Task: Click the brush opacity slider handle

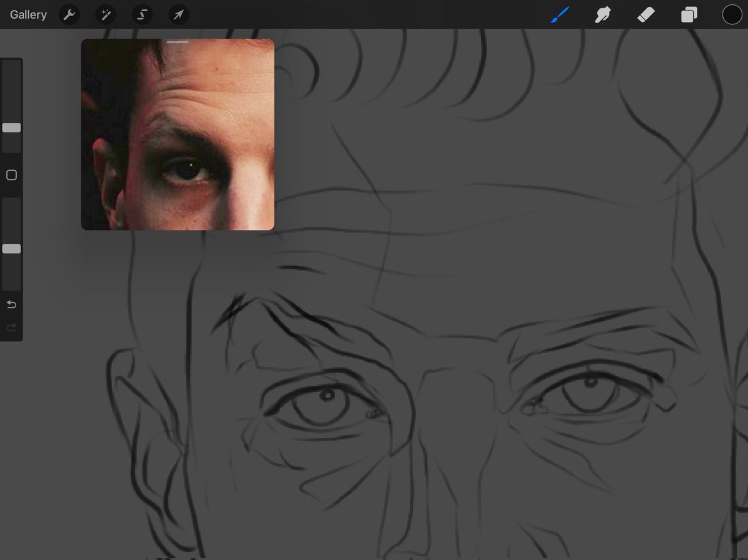Action: (x=11, y=249)
